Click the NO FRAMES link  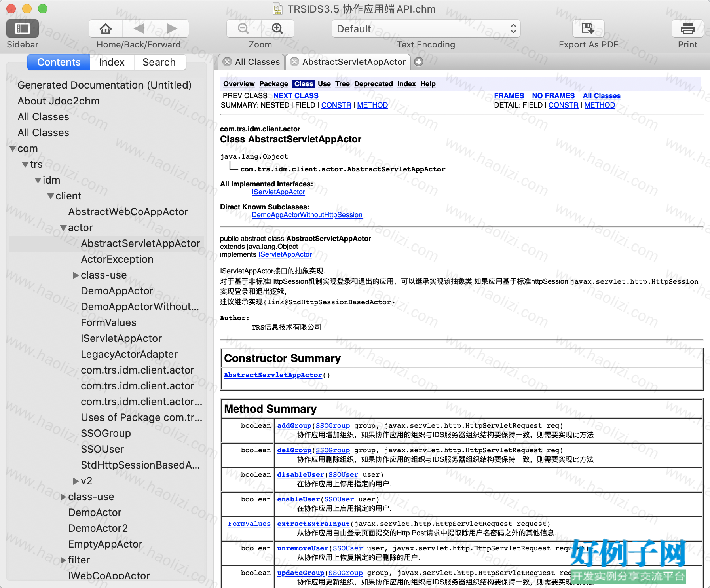tap(553, 96)
